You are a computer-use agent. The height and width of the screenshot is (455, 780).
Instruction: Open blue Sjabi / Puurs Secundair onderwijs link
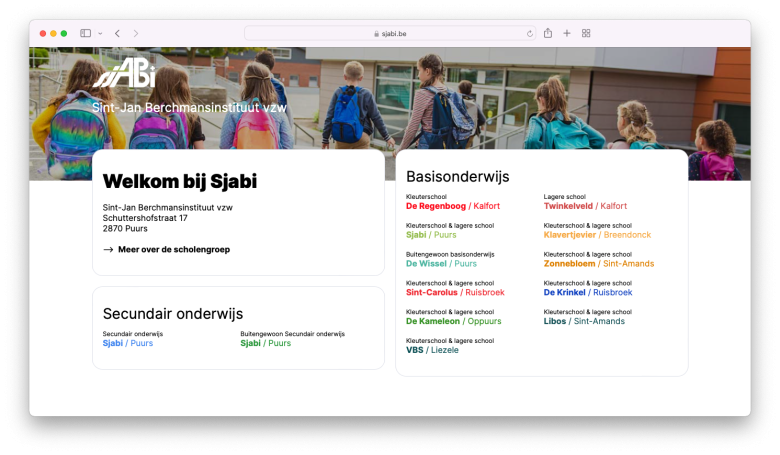pyautogui.click(x=127, y=344)
